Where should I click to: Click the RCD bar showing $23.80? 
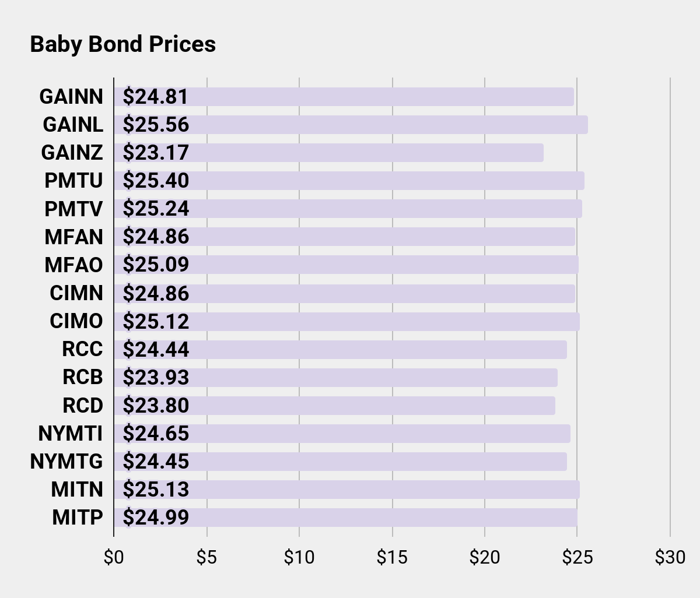tap(335, 406)
